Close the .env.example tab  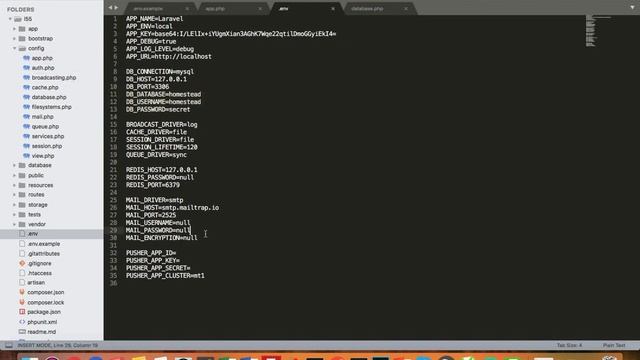coord(187,9)
